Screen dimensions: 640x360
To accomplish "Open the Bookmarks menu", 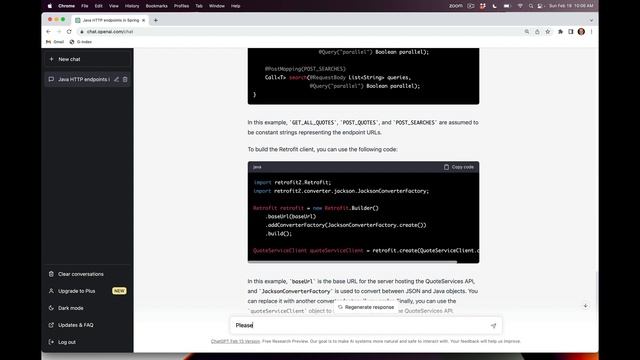I will pyautogui.click(x=157, y=6).
